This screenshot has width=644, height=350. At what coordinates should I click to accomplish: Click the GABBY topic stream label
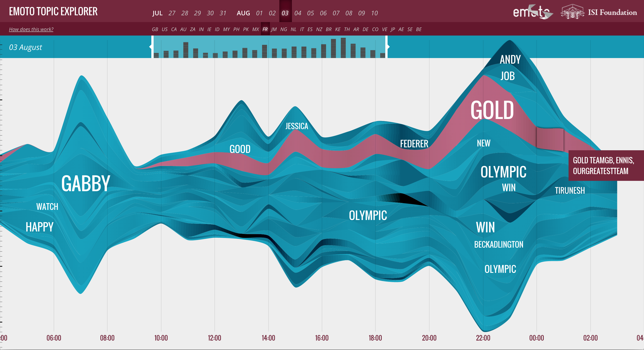tap(86, 184)
